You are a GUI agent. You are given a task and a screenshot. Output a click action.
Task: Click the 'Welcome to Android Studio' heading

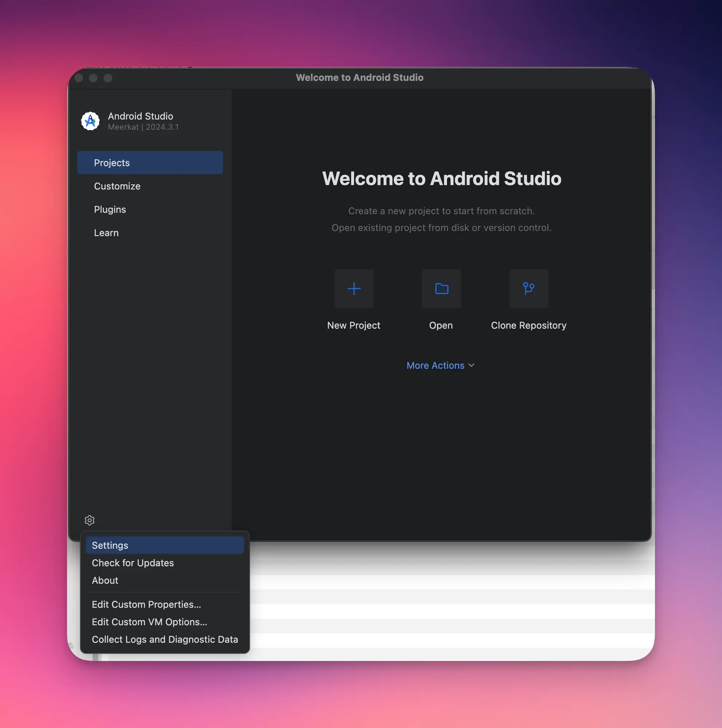point(442,179)
